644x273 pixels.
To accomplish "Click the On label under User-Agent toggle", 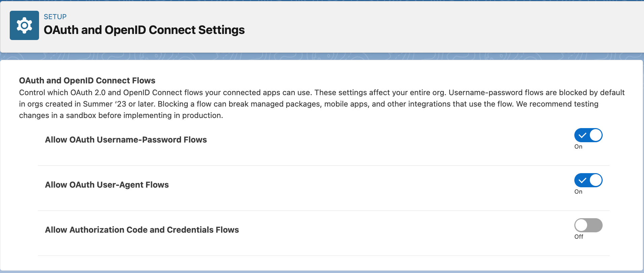I will click(x=578, y=192).
